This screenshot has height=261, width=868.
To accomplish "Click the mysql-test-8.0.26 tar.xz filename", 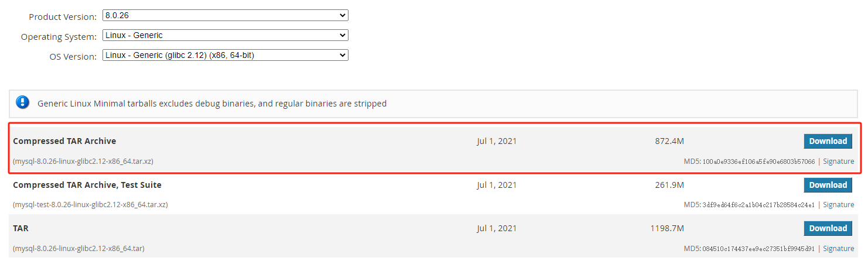I will [x=90, y=205].
